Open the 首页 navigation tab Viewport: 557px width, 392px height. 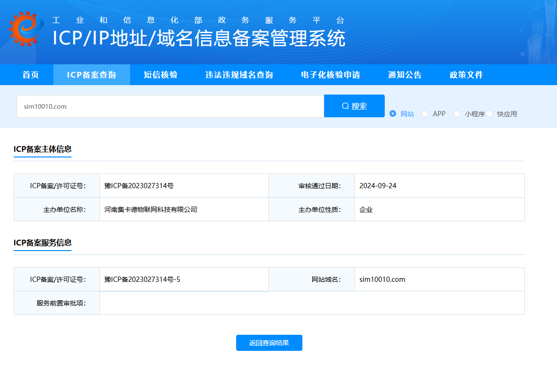(31, 75)
